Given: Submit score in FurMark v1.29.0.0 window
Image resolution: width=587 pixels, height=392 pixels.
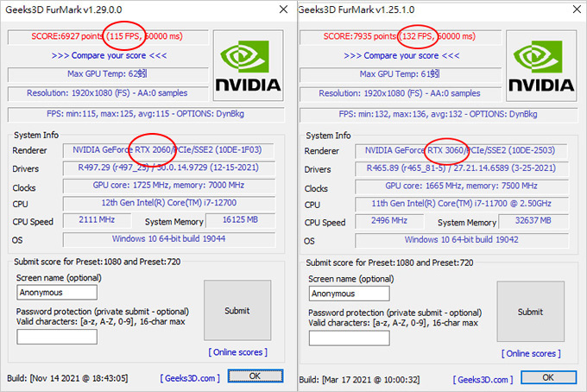Looking at the screenshot, I should [237, 310].
